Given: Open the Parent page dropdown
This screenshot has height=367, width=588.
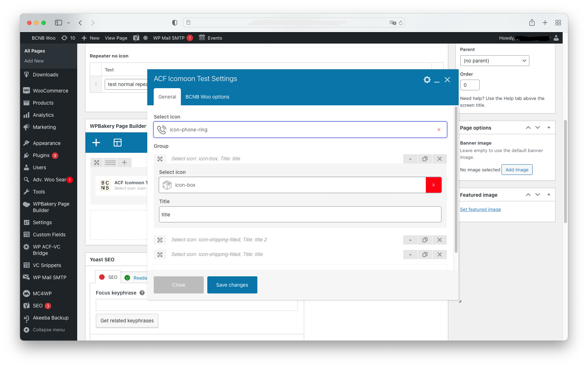Looking at the screenshot, I should pos(495,61).
